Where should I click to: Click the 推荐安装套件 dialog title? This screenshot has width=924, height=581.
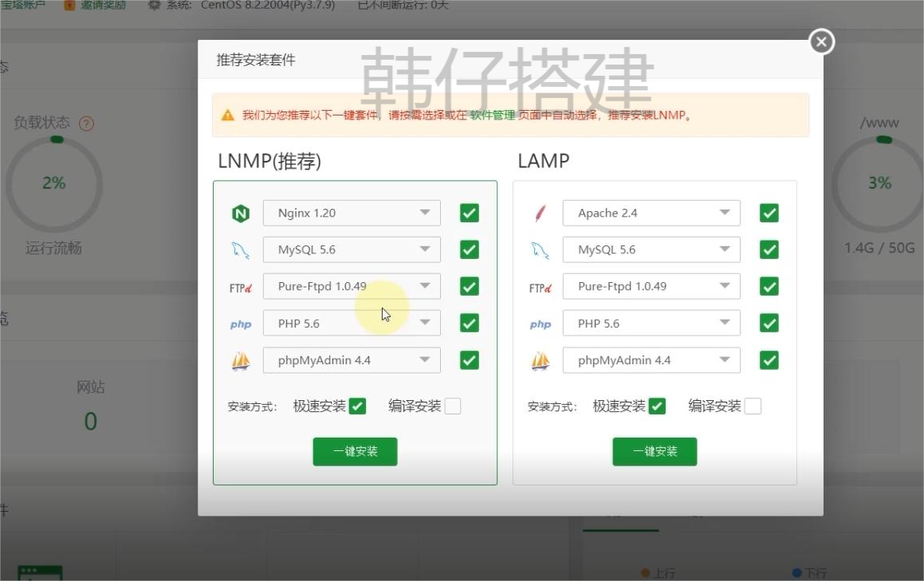coord(256,60)
